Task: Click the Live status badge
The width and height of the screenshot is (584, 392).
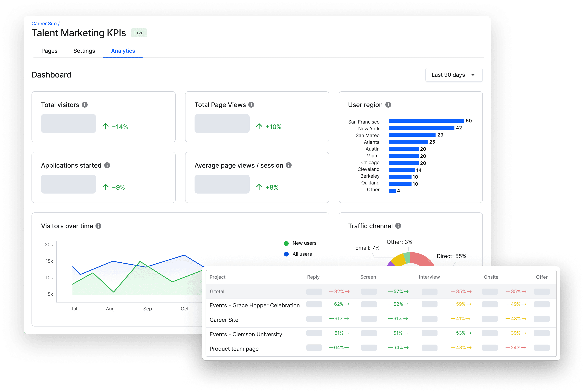Action: pos(139,32)
